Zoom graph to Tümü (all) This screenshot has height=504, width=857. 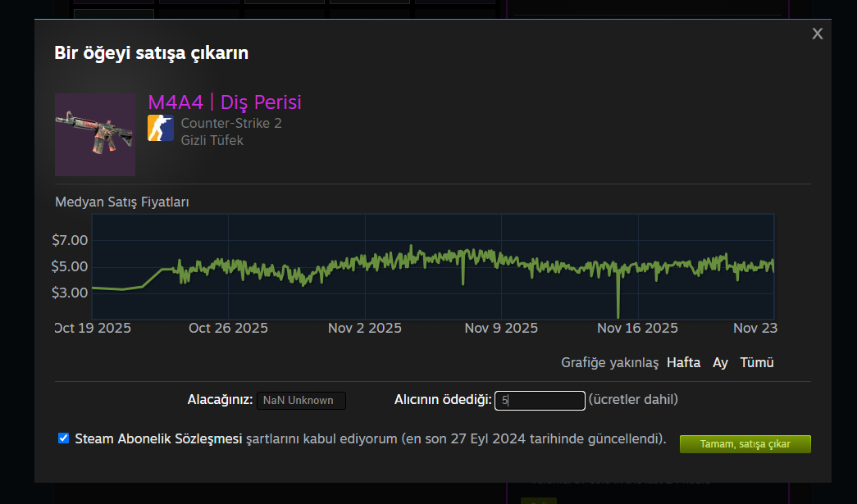[756, 362]
